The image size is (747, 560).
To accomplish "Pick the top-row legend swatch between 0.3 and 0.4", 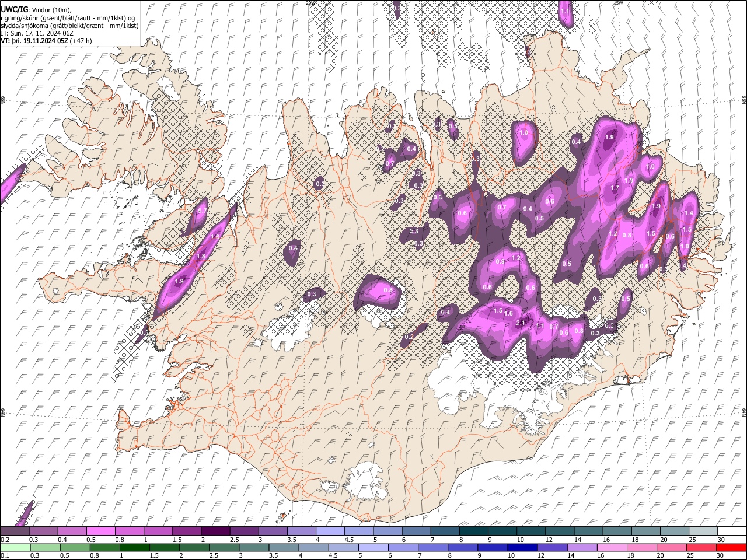I will (43, 531).
